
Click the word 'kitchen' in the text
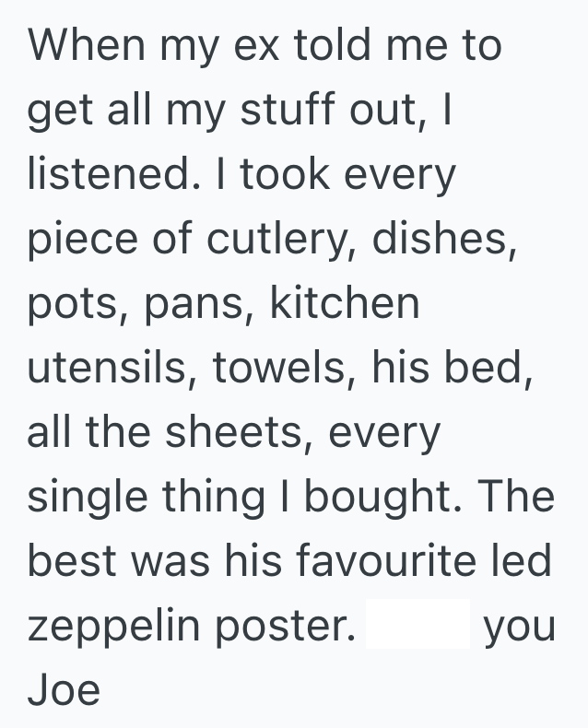(x=345, y=303)
